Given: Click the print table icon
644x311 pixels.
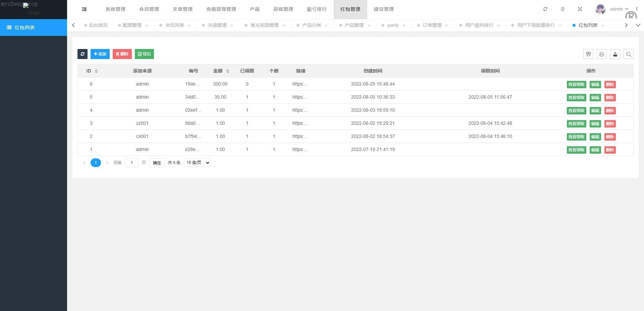Looking at the screenshot, I should point(602,54).
